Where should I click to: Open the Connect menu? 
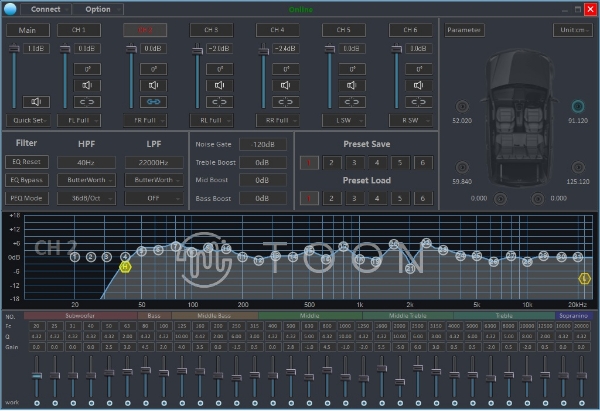coord(46,9)
